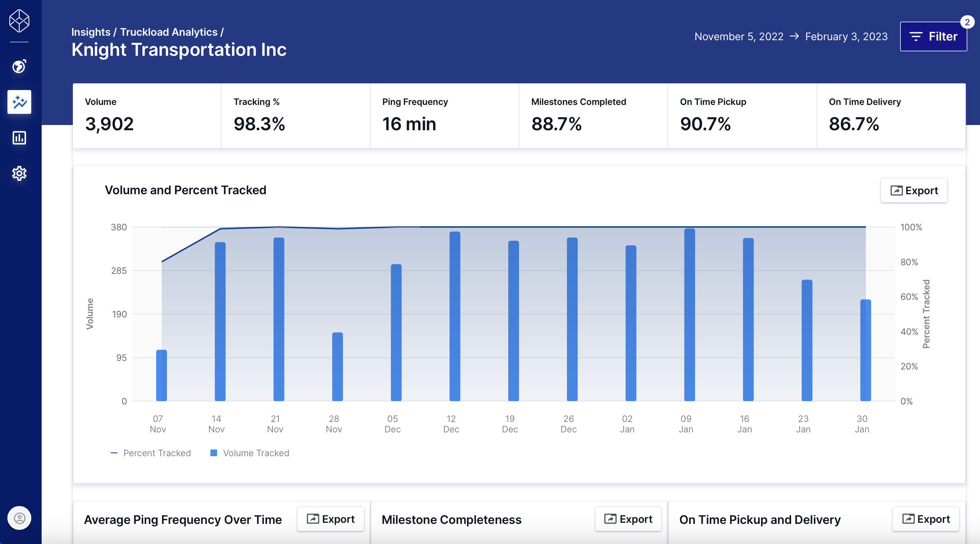Click the On Time Pickup and Delivery heading
980x544 pixels.
(760, 520)
